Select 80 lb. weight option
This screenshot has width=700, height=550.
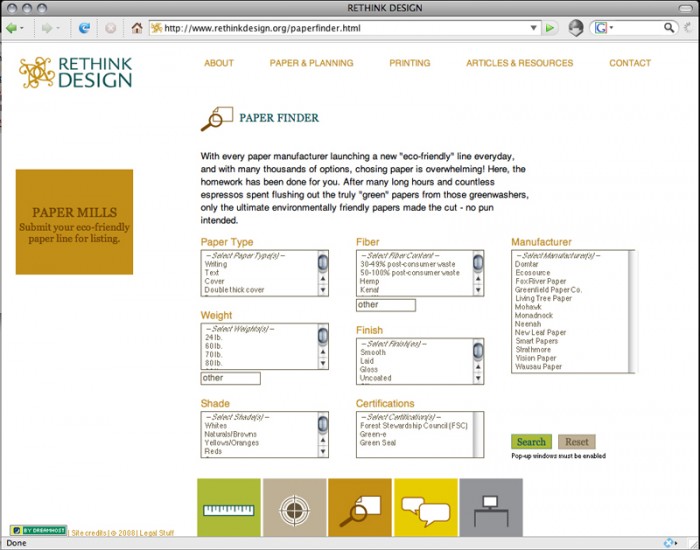coord(214,363)
